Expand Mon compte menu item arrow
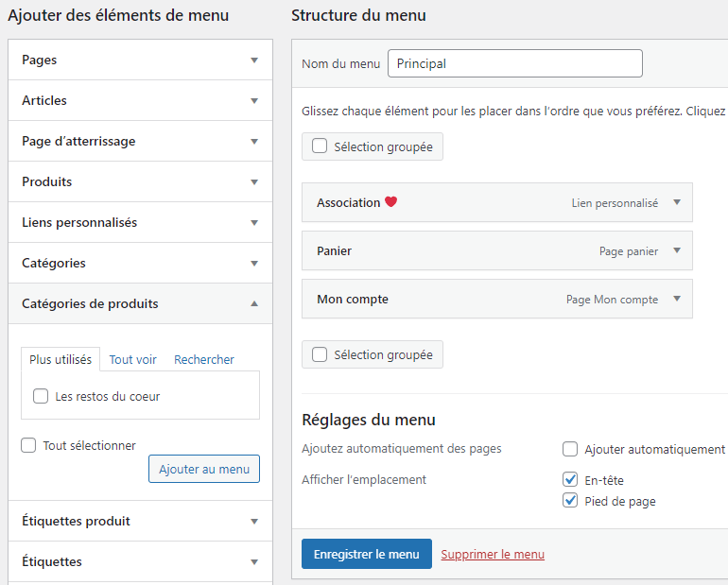The height and width of the screenshot is (585, 728). [x=677, y=299]
